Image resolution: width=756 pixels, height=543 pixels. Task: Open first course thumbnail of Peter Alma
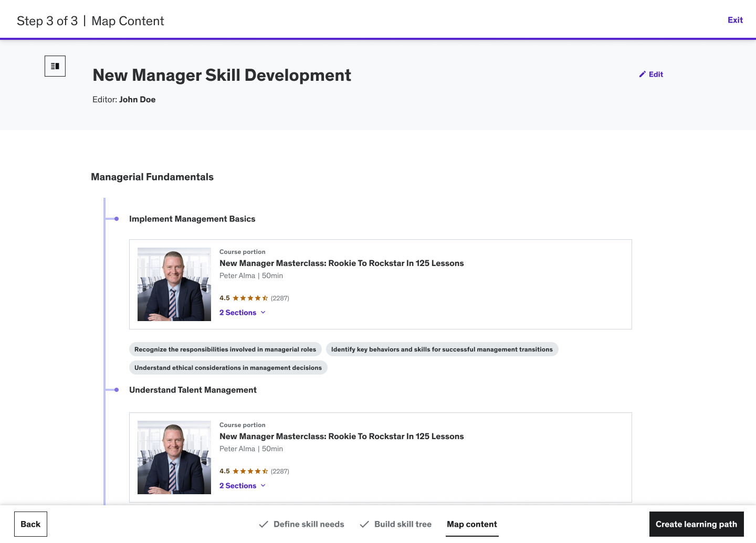click(174, 284)
